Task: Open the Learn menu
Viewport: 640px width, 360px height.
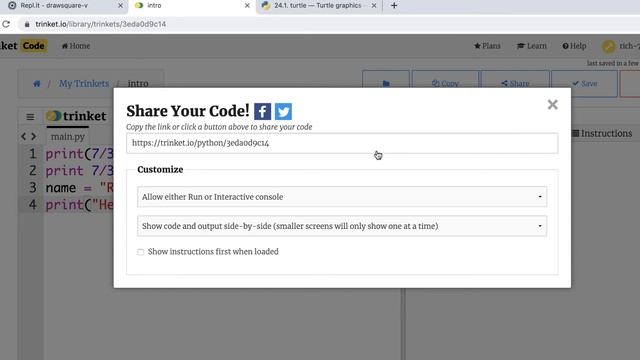Action: pos(532,46)
